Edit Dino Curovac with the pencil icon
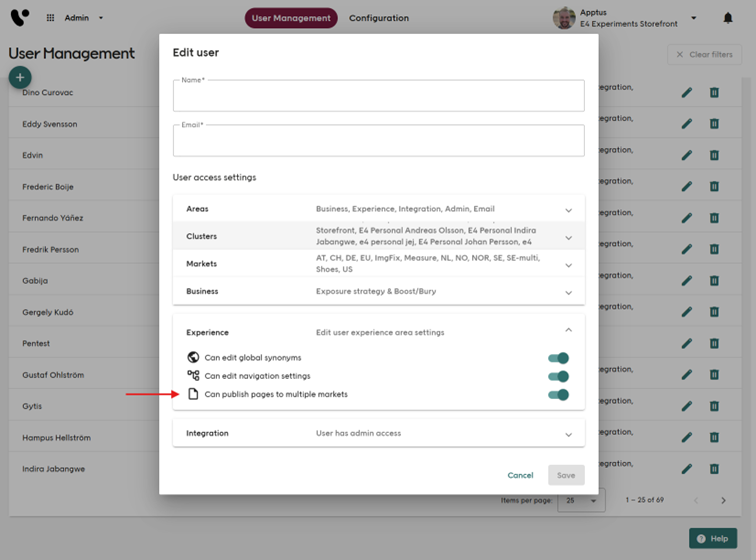Image resolution: width=756 pixels, height=560 pixels. [x=687, y=92]
